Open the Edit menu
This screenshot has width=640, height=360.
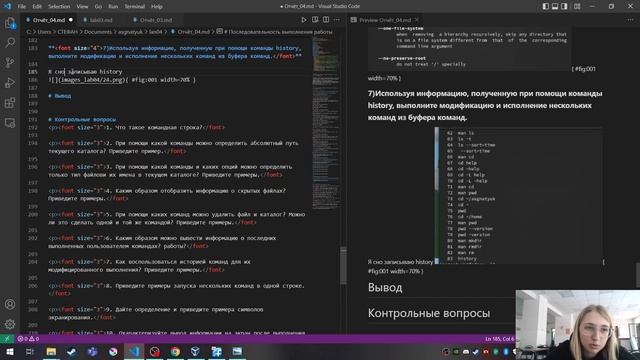coord(37,7)
